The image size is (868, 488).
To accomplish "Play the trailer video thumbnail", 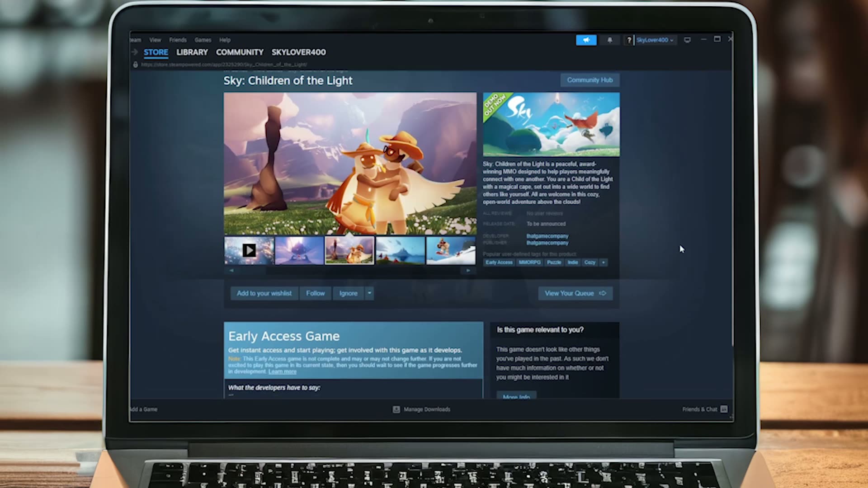I will (249, 250).
